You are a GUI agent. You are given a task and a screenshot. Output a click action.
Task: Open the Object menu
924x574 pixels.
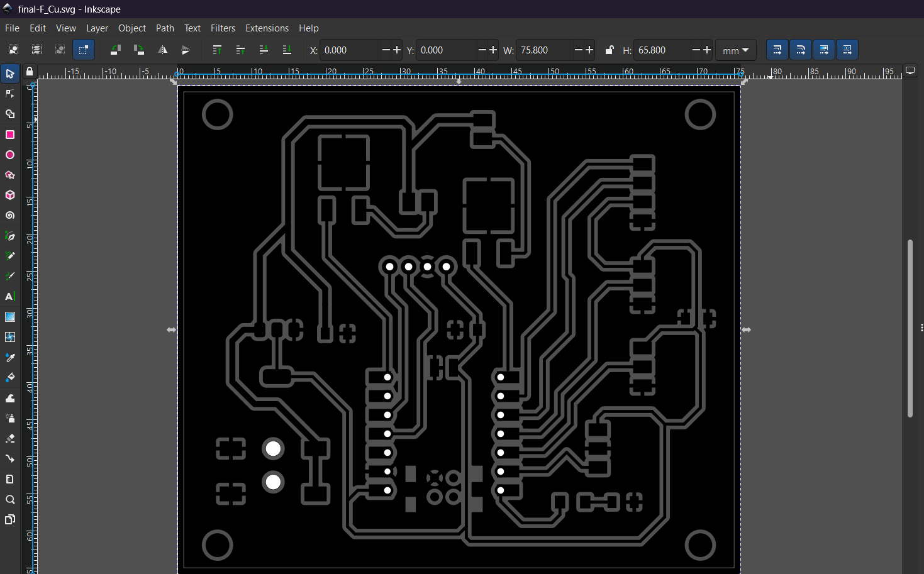(x=132, y=28)
